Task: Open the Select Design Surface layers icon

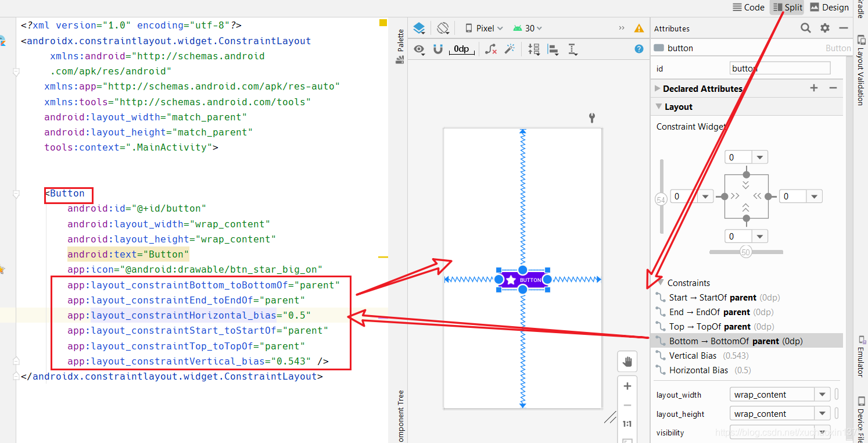Action: click(419, 28)
